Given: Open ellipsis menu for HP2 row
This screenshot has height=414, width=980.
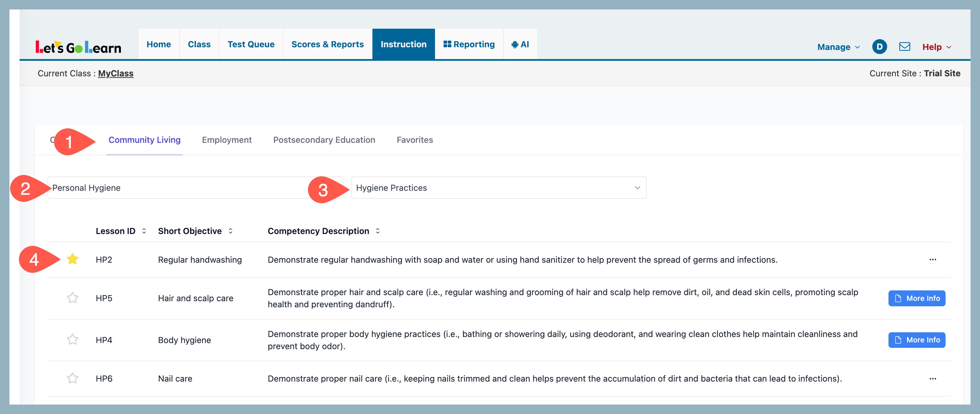Looking at the screenshot, I should 932,260.
